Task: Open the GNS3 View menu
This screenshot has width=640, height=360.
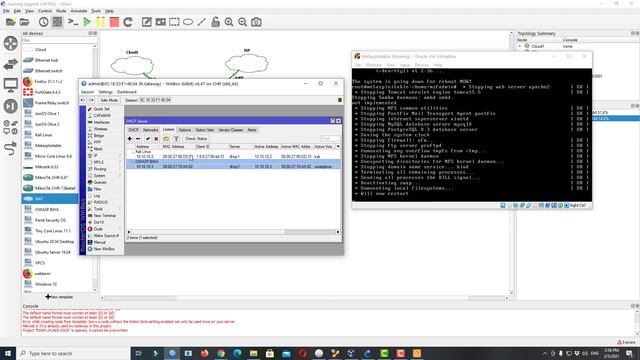Action: point(29,11)
